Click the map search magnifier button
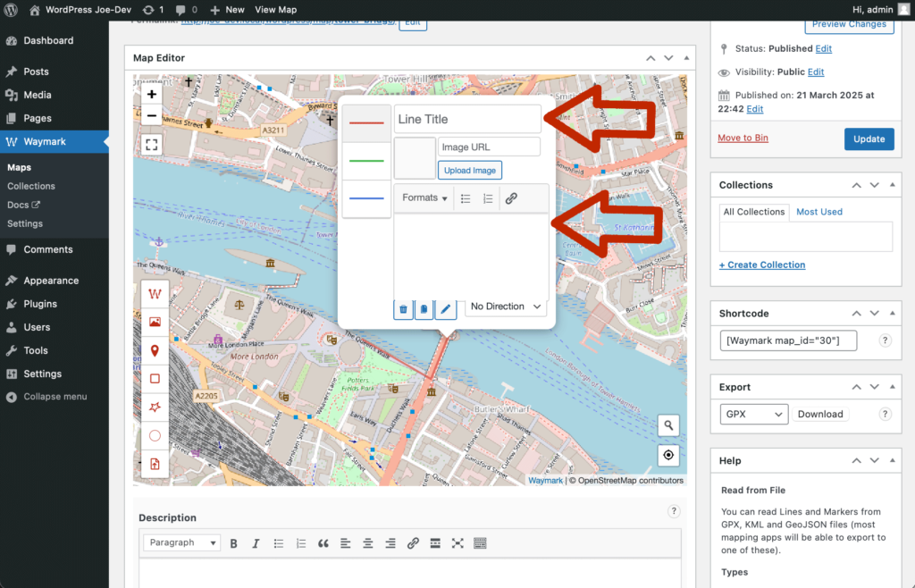This screenshot has height=588, width=915. point(668,425)
